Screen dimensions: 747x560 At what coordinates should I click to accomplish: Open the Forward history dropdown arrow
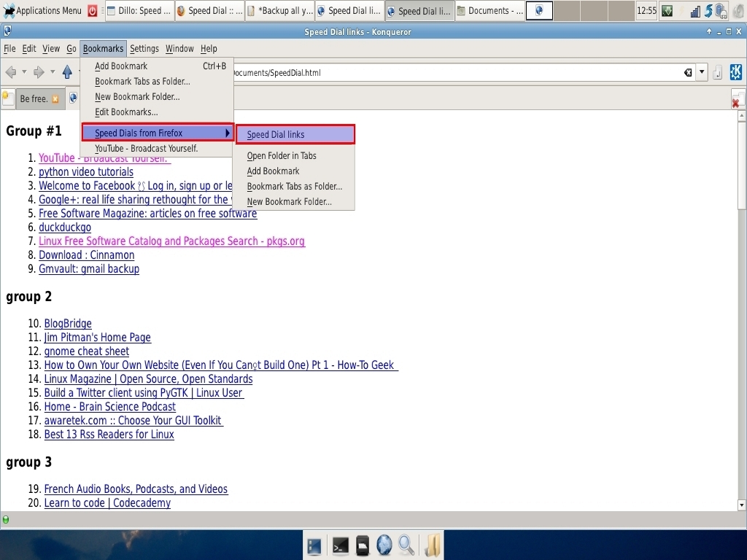tap(53, 72)
